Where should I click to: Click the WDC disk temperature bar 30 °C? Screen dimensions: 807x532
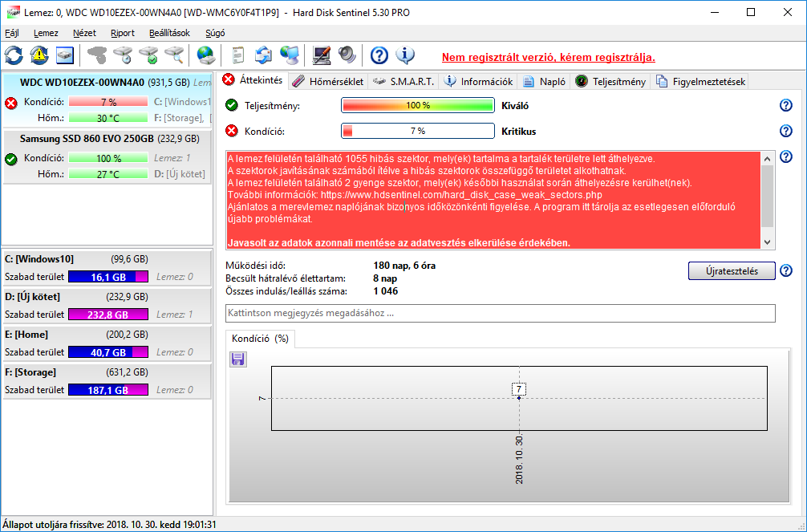coord(108,118)
